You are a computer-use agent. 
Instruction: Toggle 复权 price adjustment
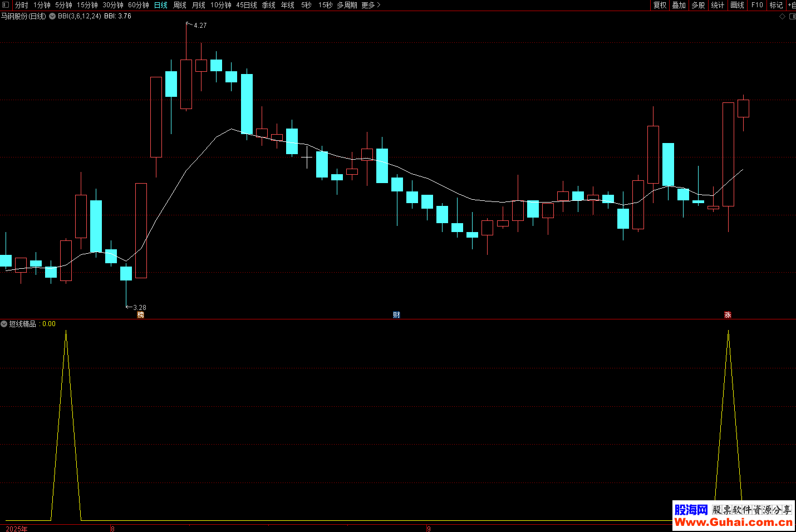click(x=660, y=5)
